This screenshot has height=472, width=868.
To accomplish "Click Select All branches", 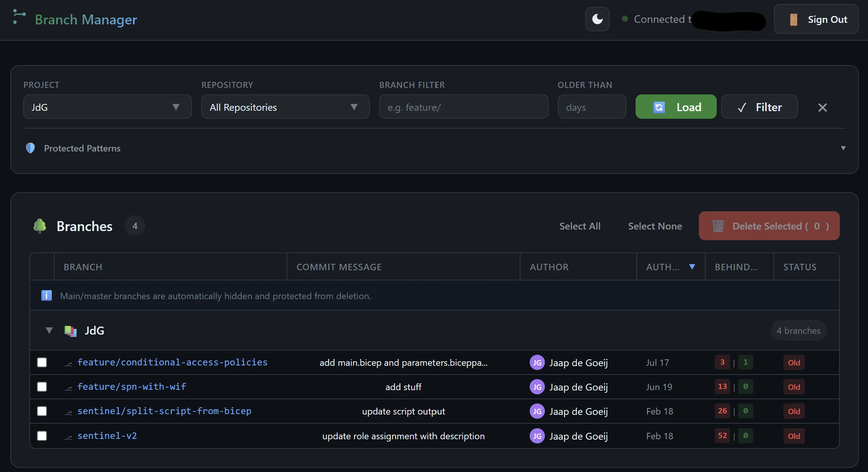I will 580,226.
